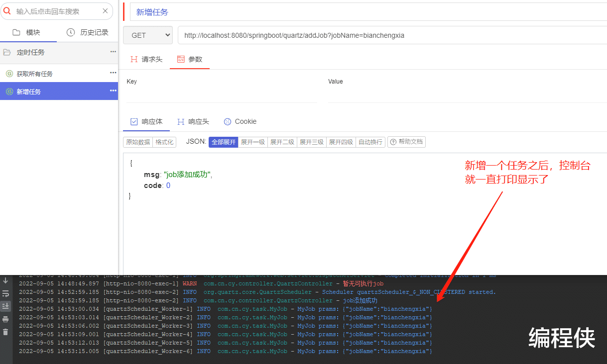This screenshot has width=607, height=364.
Task: Select the 获取所有任务 request
Action: (x=34, y=74)
